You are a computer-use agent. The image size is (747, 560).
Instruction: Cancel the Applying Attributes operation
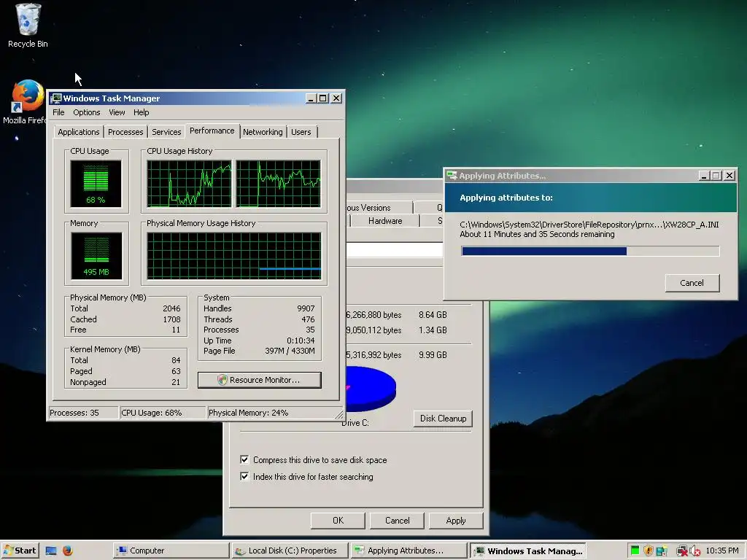[x=692, y=283]
